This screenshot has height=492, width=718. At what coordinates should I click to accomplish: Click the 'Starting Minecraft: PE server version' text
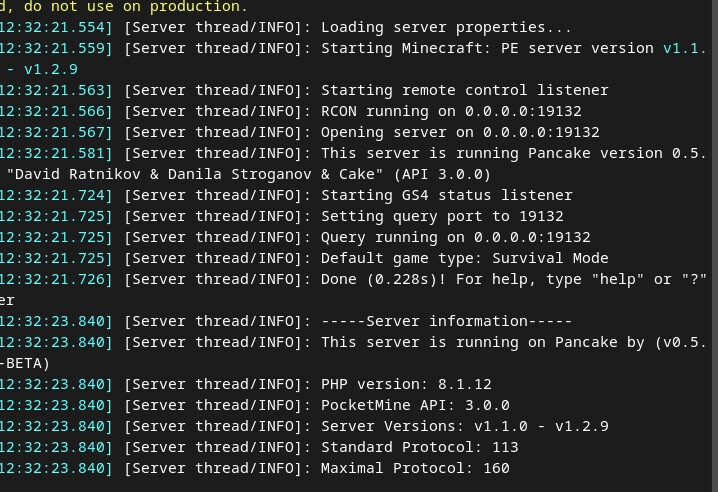click(x=487, y=49)
